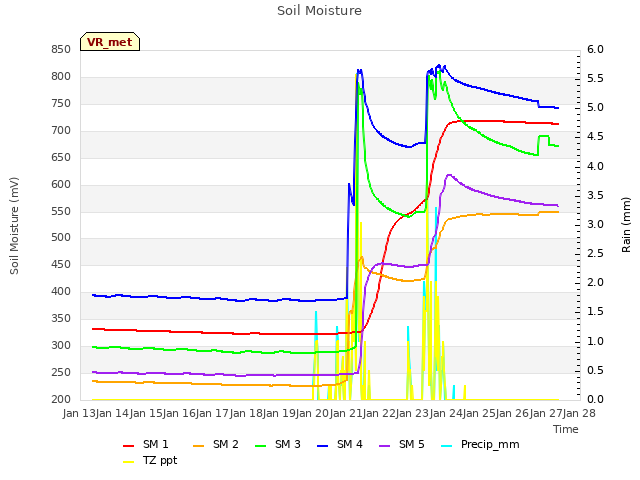The width and height of the screenshot is (640, 480).
Task: Click Jan 20 date tick label
Action: click(313, 413)
